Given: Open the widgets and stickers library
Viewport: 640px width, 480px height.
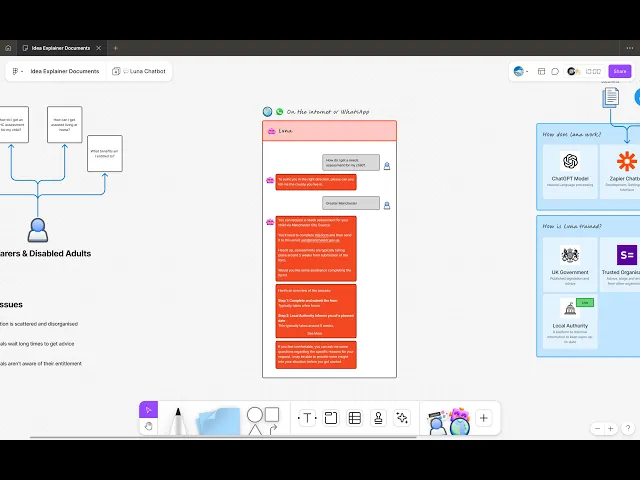Looking at the screenshot, I should point(449,421).
